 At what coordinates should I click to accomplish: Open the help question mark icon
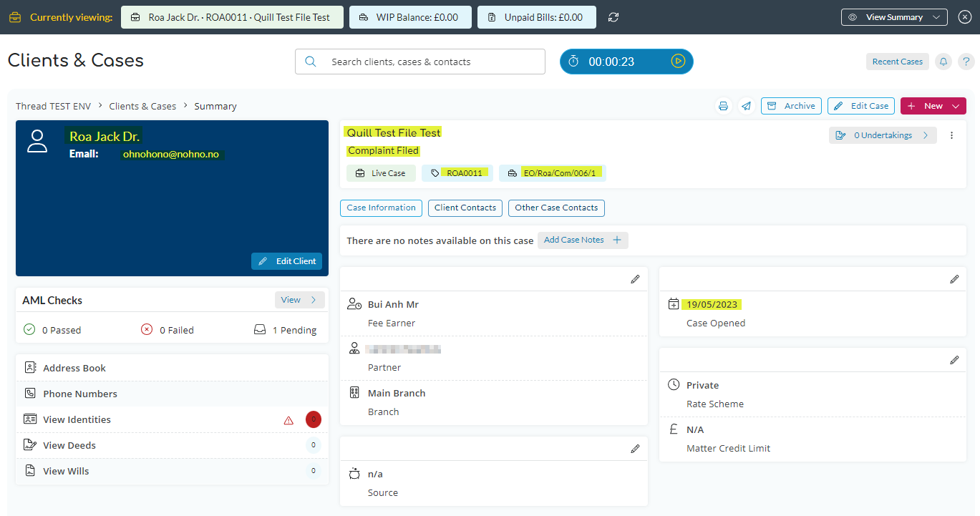click(x=966, y=62)
